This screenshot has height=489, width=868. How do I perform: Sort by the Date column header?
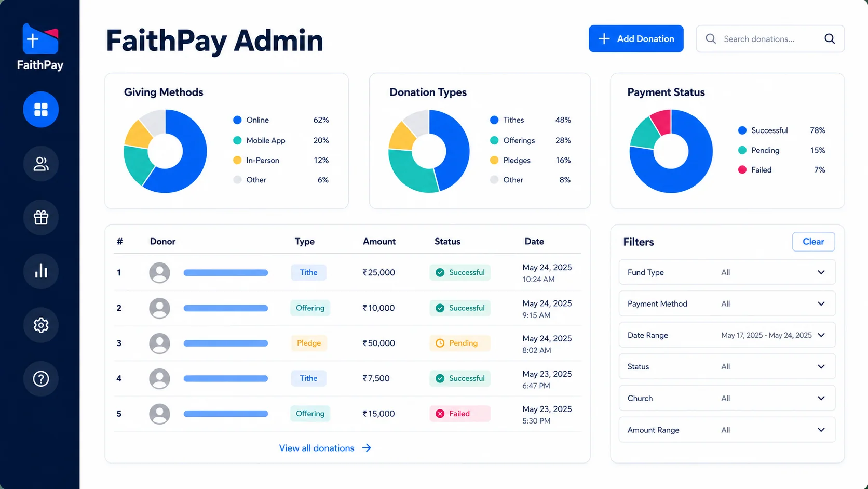point(534,241)
